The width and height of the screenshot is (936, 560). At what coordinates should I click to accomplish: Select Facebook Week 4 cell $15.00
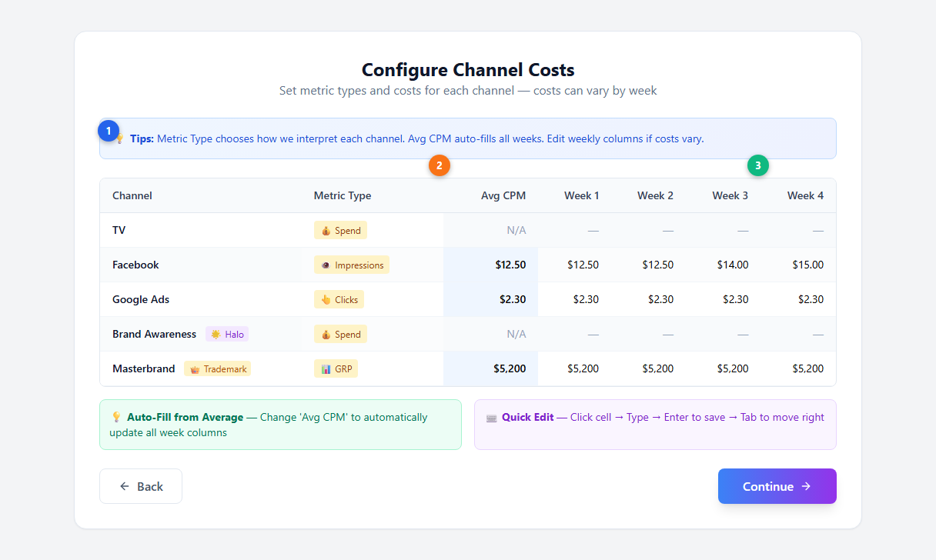pyautogui.click(x=798, y=265)
